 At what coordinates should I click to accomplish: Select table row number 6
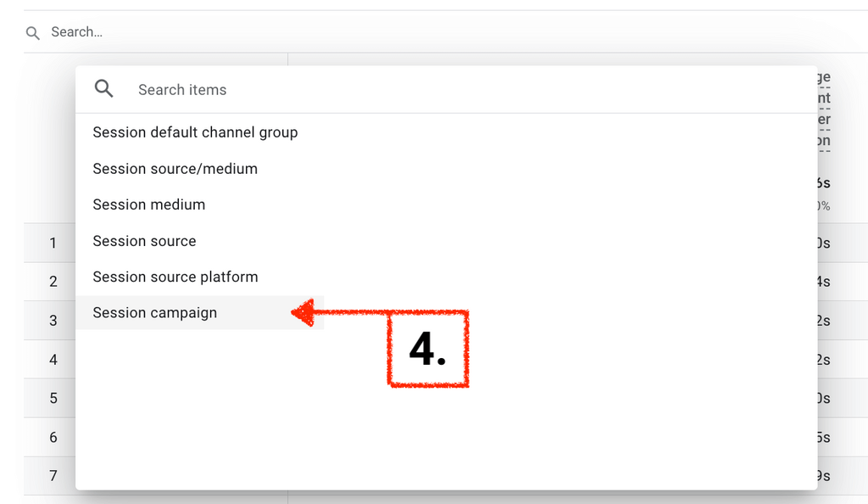53,437
